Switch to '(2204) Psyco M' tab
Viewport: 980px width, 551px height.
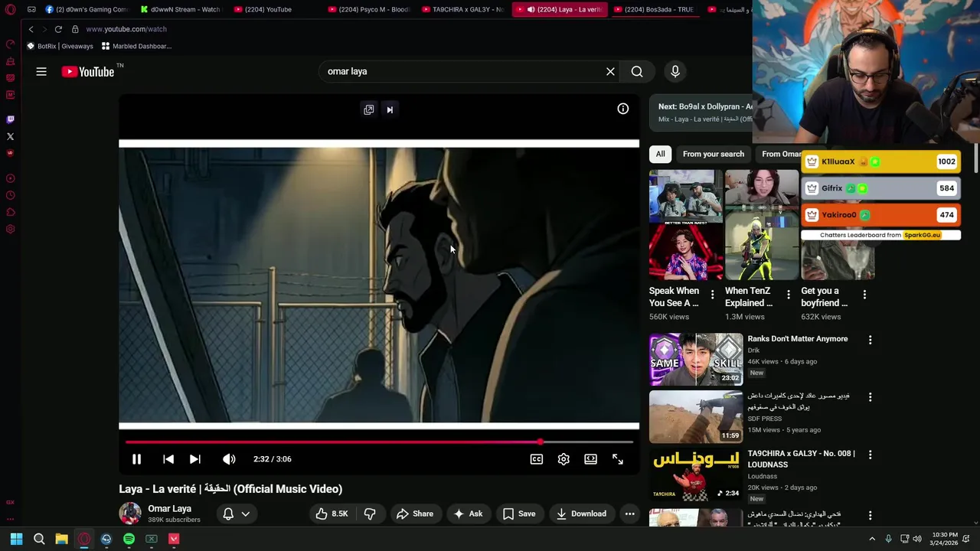pyautogui.click(x=368, y=9)
